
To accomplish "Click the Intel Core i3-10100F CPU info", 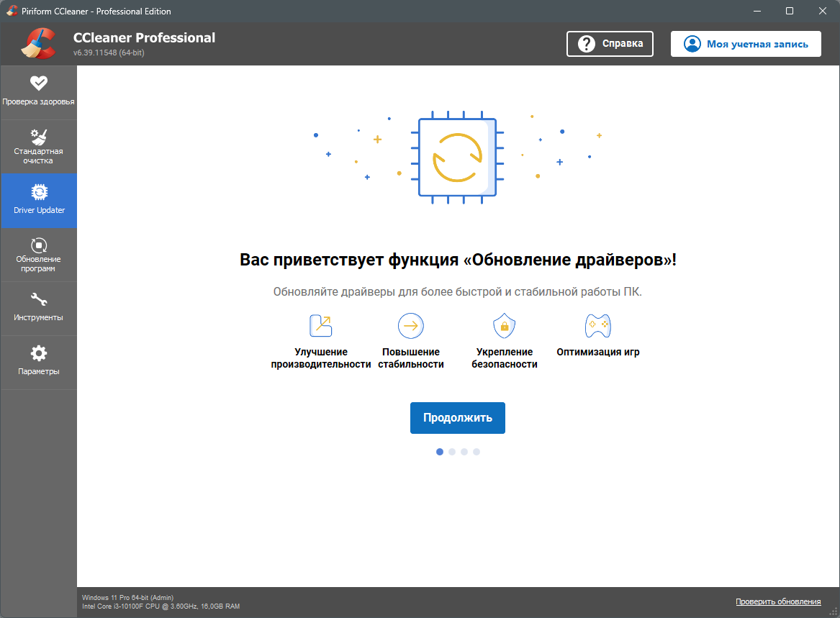I will (x=161, y=606).
